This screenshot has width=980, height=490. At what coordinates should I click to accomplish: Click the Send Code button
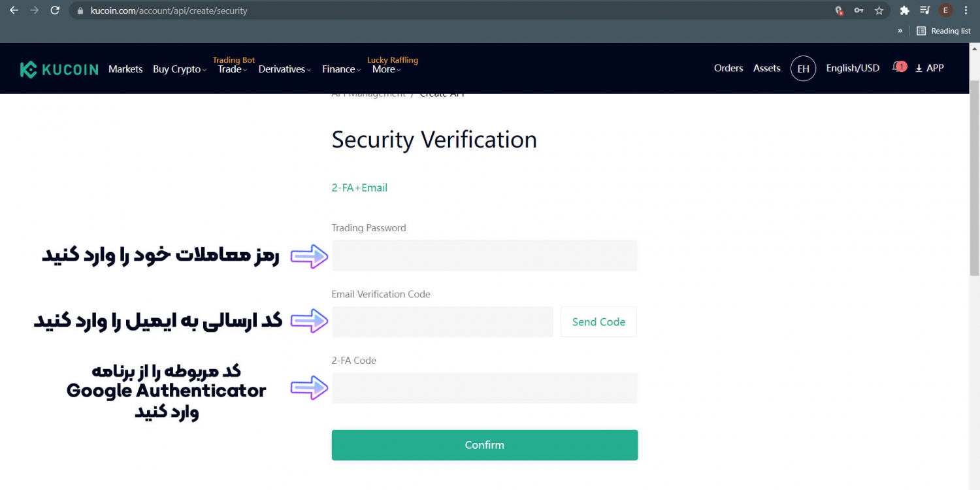click(598, 321)
